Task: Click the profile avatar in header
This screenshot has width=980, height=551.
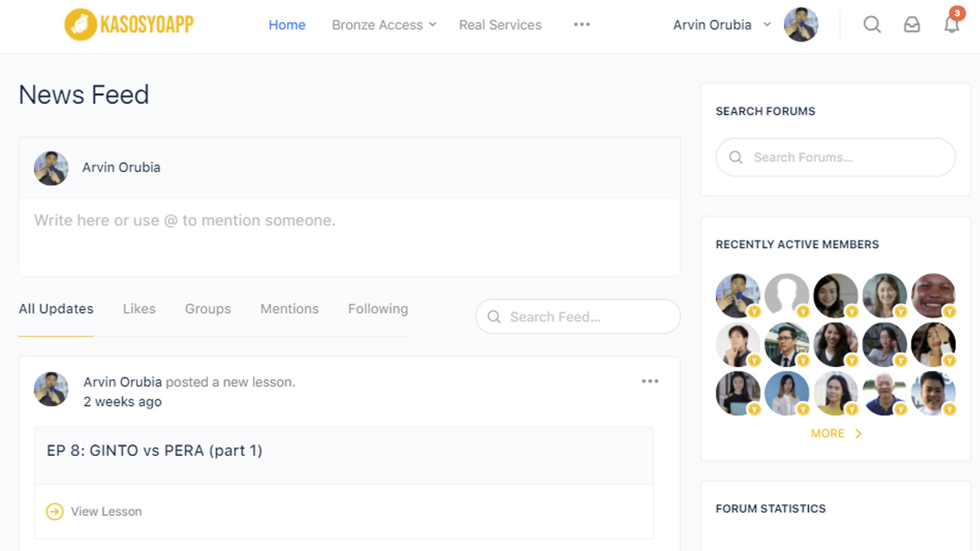Action: 801,24
